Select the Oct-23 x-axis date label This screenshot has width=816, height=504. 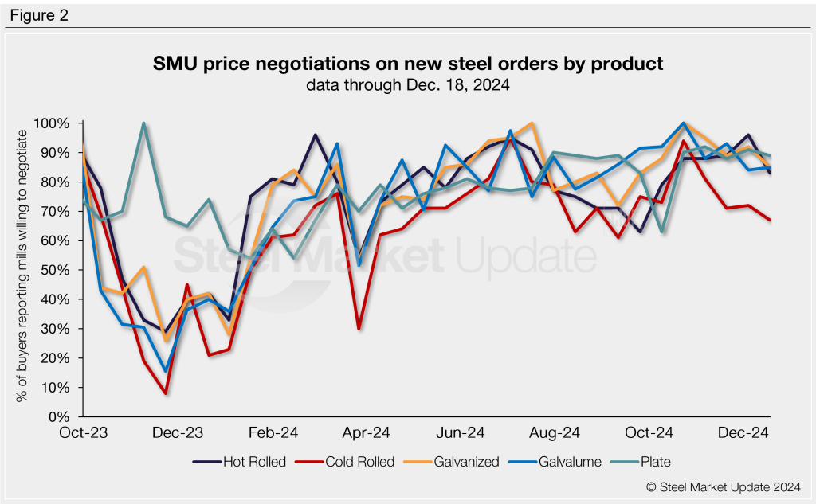pyautogui.click(x=84, y=433)
